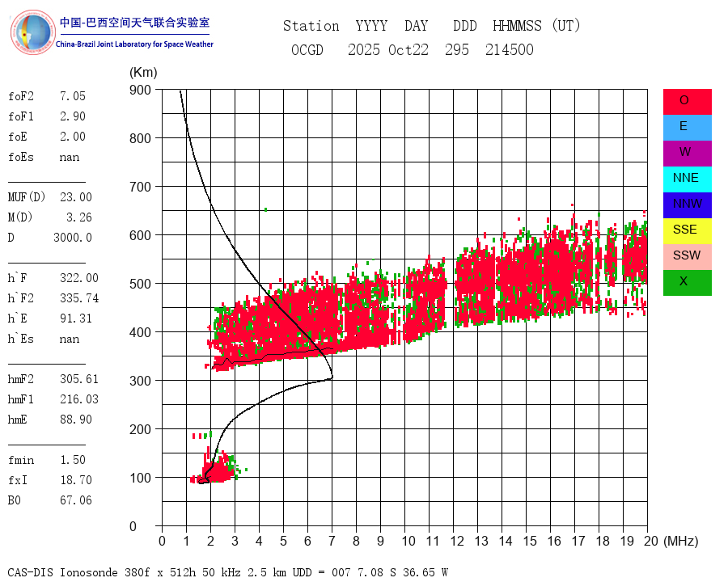
Task: Click the (MHz) axis unit label
Action: pyautogui.click(x=681, y=541)
